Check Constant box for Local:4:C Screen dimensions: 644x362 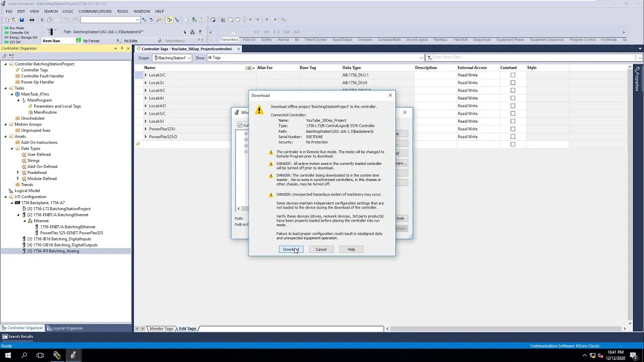tap(513, 90)
